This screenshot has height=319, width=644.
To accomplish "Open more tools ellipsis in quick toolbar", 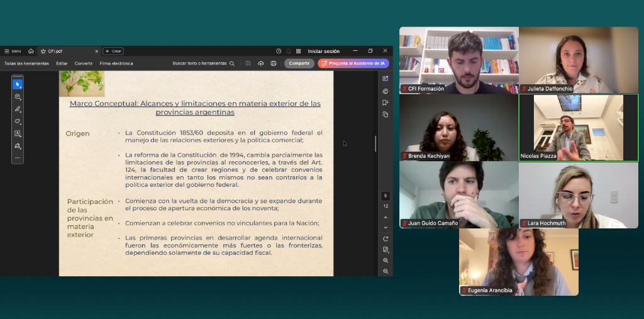I will (x=17, y=157).
